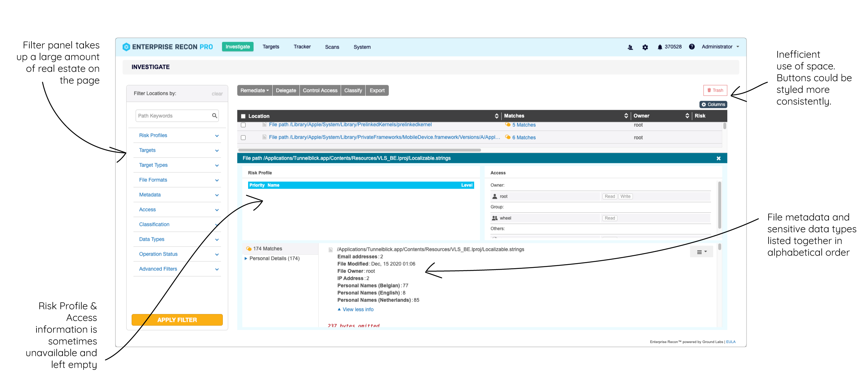Open the Tracker menu
This screenshot has width=868, height=384.
pos(302,47)
